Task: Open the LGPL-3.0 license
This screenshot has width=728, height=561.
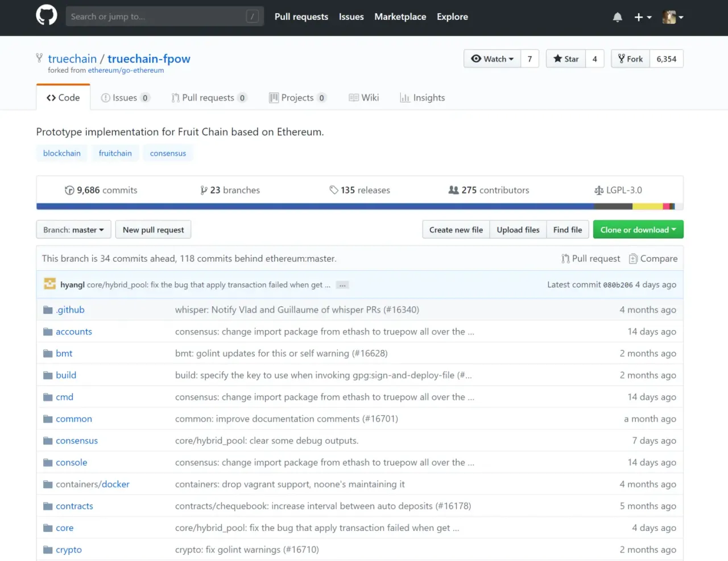Action: (x=618, y=190)
